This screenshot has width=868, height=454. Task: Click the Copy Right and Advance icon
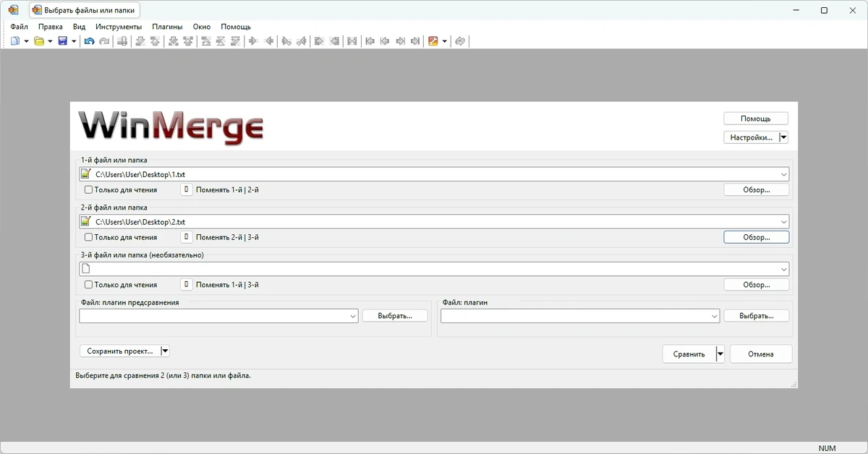tap(286, 41)
